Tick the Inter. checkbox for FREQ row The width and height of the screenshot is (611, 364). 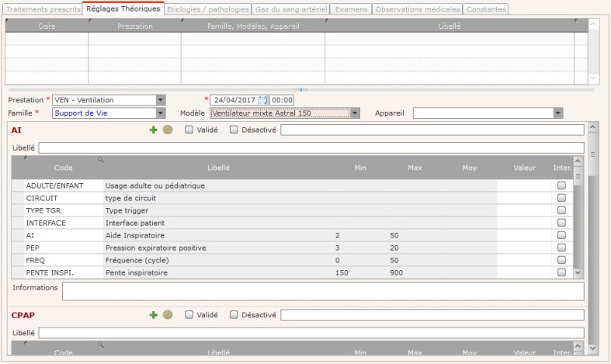point(561,260)
